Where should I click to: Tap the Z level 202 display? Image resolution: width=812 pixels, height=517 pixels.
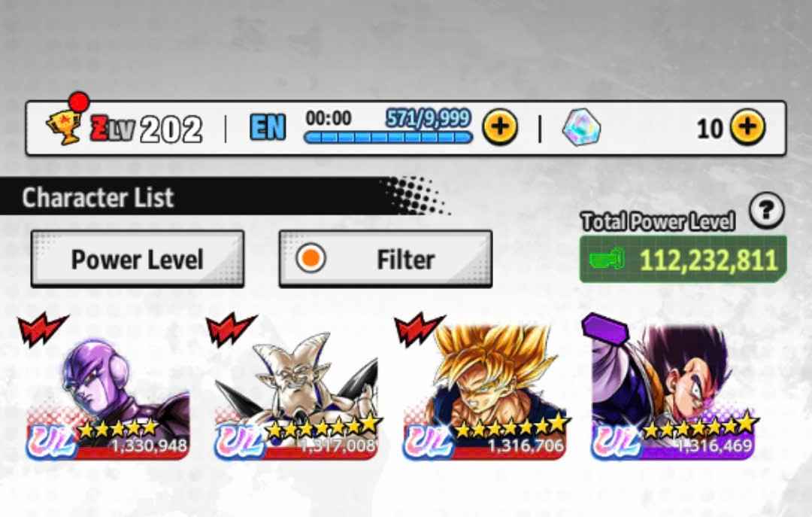[x=146, y=129]
